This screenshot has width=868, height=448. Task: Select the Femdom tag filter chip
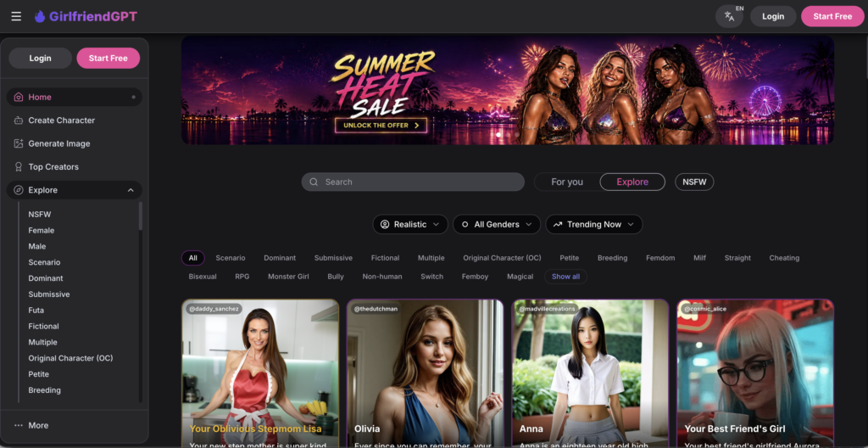(x=660, y=258)
